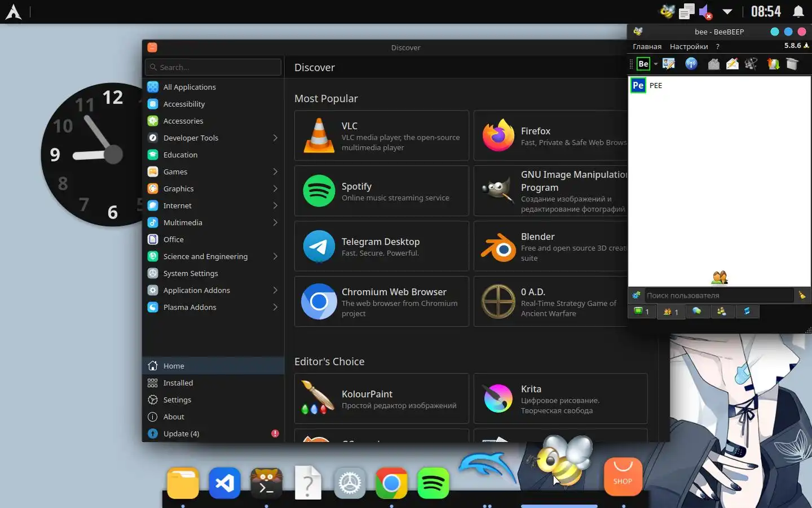Open the Office category
The height and width of the screenshot is (508, 812).
coord(213,239)
